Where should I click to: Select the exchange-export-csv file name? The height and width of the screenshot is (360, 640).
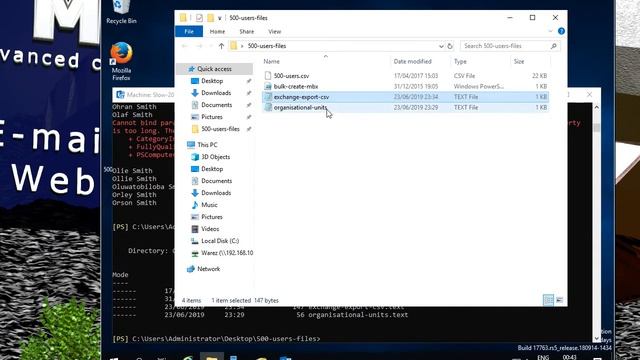coord(301,97)
